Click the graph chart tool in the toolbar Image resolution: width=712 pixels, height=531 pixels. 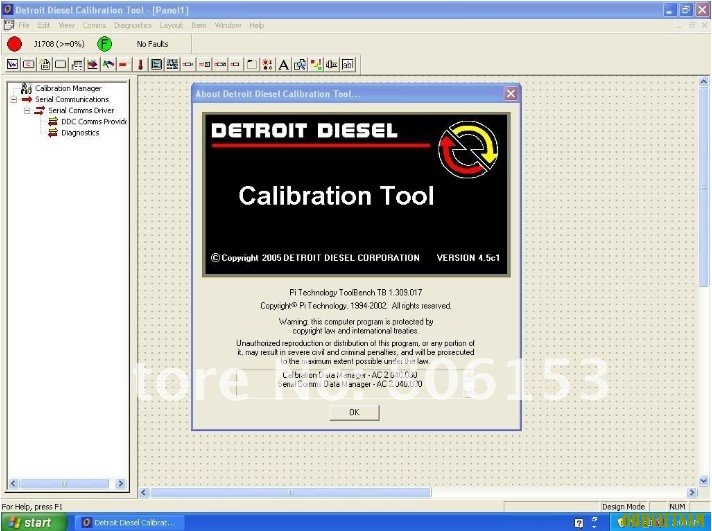point(12,65)
